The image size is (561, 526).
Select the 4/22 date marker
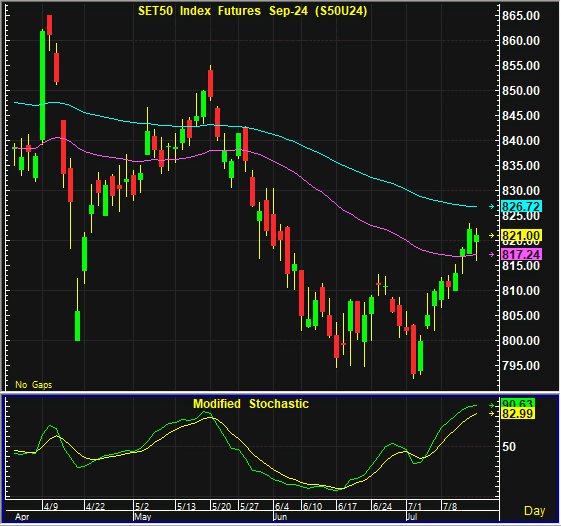95,506
